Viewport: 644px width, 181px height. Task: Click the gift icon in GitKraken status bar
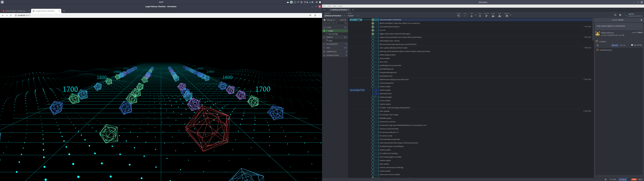pos(606,179)
